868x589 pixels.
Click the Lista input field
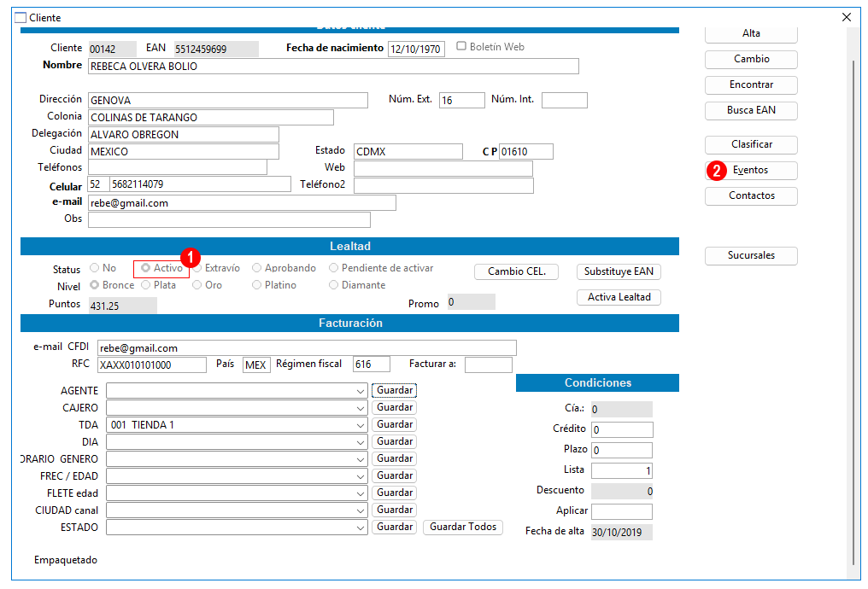[622, 470]
